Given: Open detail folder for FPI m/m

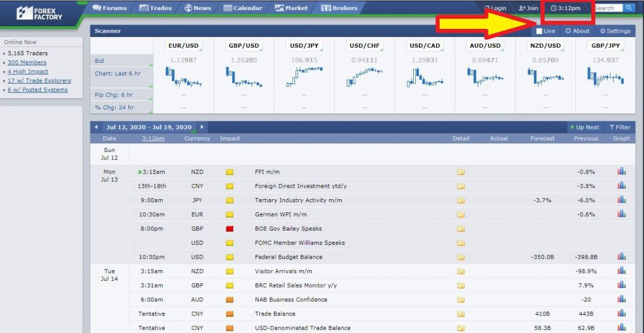Looking at the screenshot, I should [461, 172].
